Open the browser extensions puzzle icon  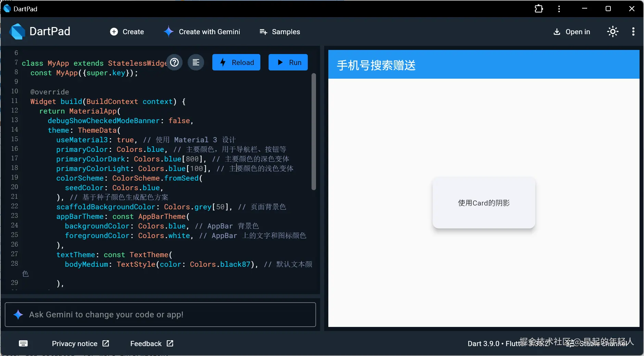539,8
